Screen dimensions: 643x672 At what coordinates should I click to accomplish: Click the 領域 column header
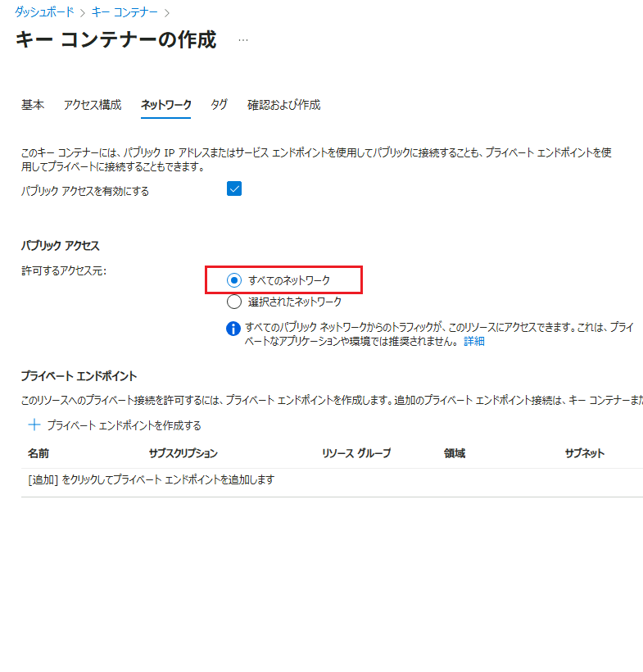[455, 453]
